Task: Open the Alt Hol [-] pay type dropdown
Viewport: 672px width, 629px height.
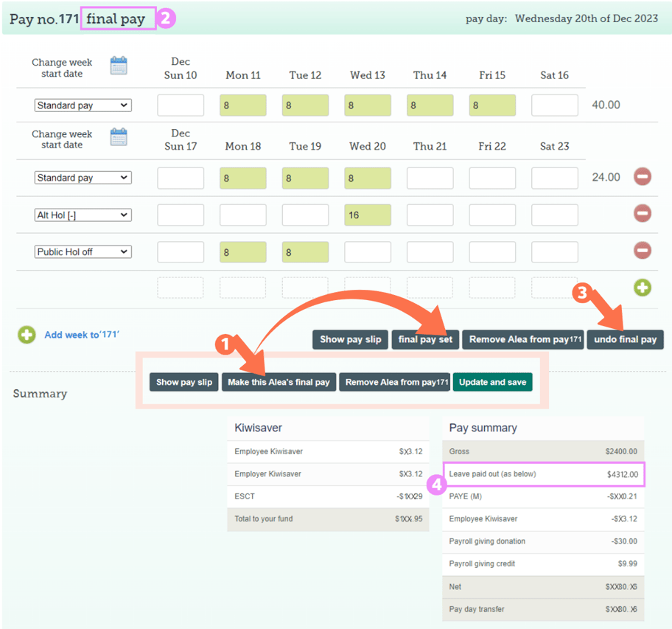Action: (83, 215)
